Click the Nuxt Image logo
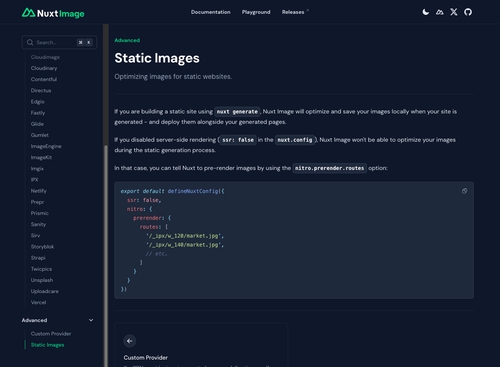 point(53,13)
